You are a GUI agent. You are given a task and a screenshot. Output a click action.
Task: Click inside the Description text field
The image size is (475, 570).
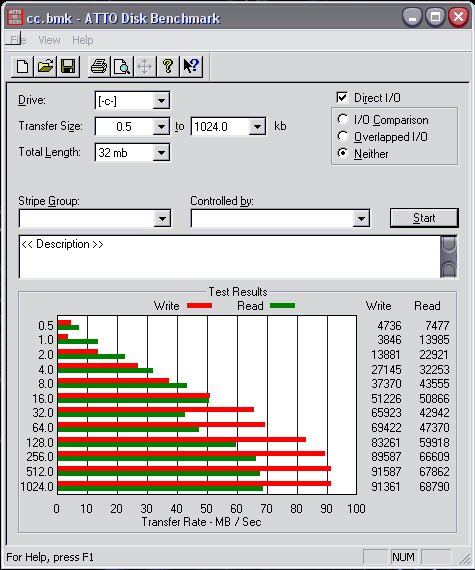pos(230,257)
